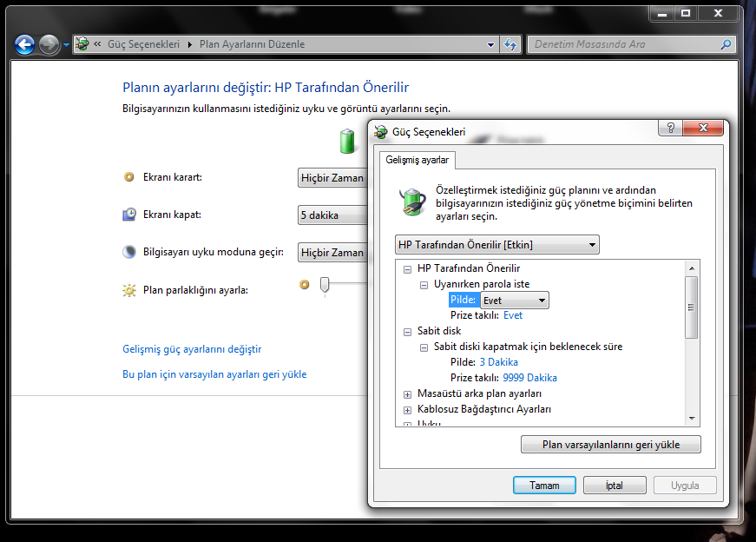The width and height of the screenshot is (756, 542).
Task: Click Plan varsayılanlarını geri yükle button
Action: (x=611, y=445)
